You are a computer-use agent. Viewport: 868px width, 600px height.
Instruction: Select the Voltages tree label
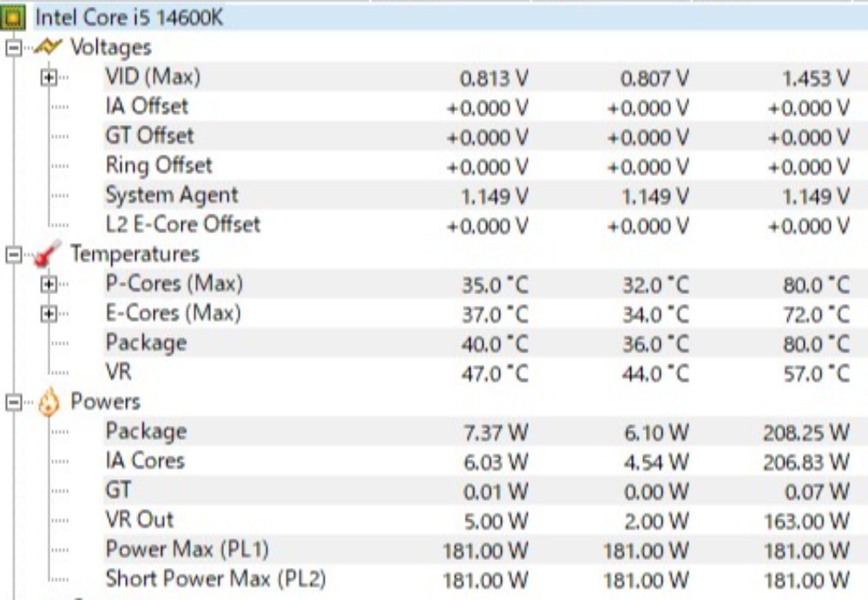111,47
